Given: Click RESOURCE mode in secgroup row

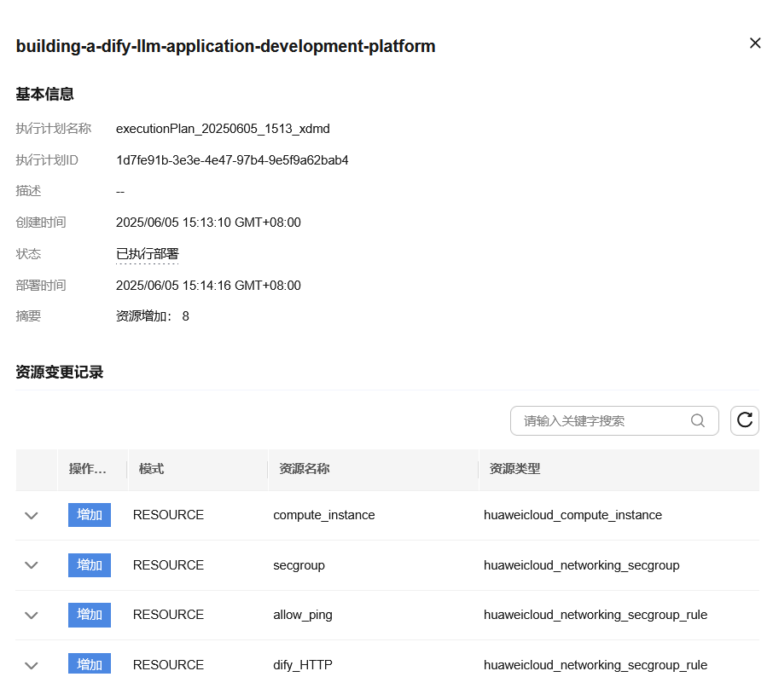Looking at the screenshot, I should (168, 565).
